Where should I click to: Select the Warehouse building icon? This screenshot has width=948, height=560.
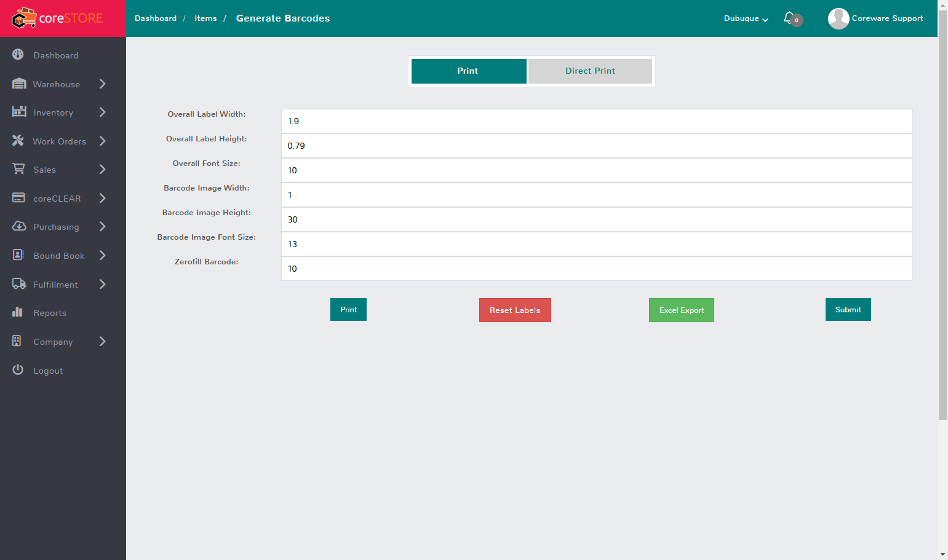[x=19, y=84]
